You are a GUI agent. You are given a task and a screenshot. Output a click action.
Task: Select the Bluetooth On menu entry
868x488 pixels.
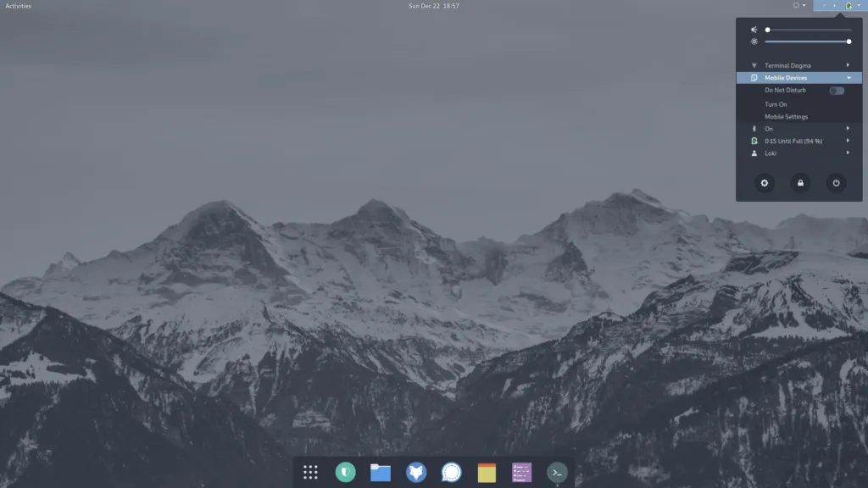tap(798, 129)
